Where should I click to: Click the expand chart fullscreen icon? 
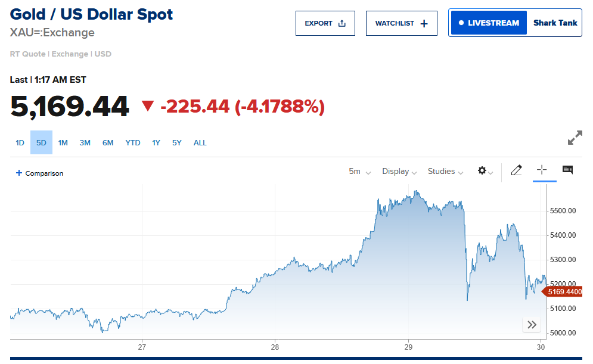pos(575,138)
